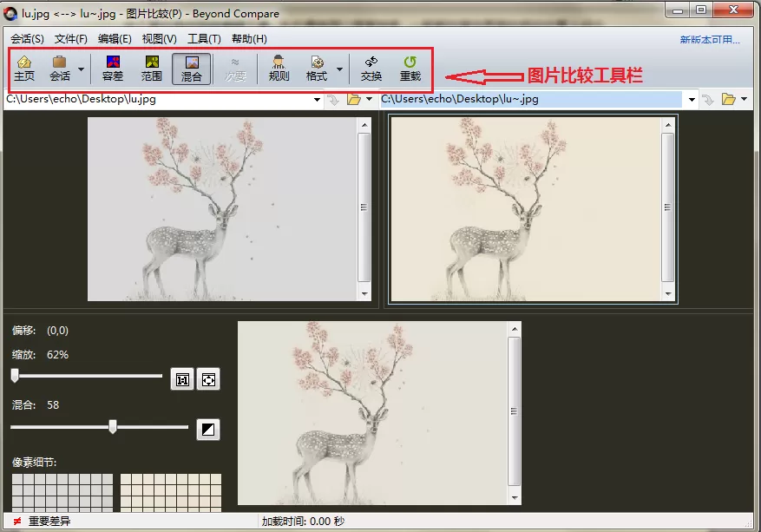Image resolution: width=761 pixels, height=532 pixels.
Task: Click the left grey deer image
Action: [x=222, y=209]
